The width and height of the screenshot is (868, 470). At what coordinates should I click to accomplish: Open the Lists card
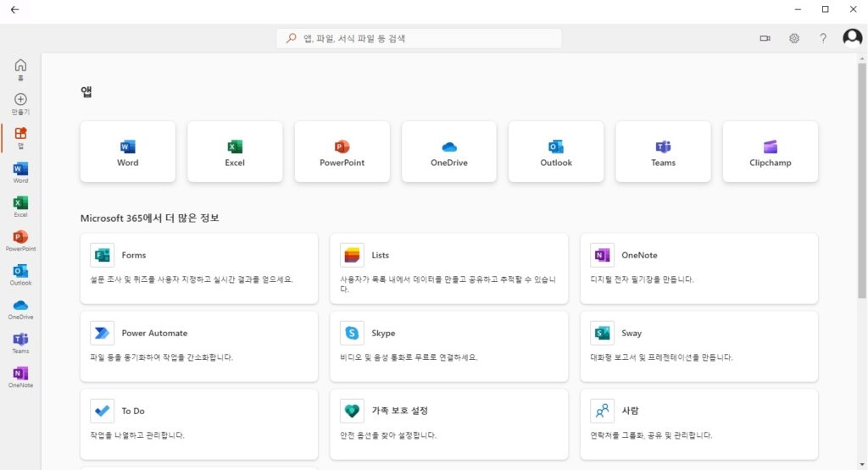click(x=449, y=268)
